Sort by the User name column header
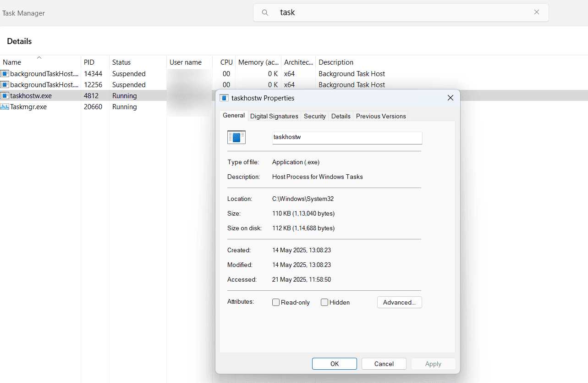Screen dimensions: 588x383 pyautogui.click(x=189, y=62)
